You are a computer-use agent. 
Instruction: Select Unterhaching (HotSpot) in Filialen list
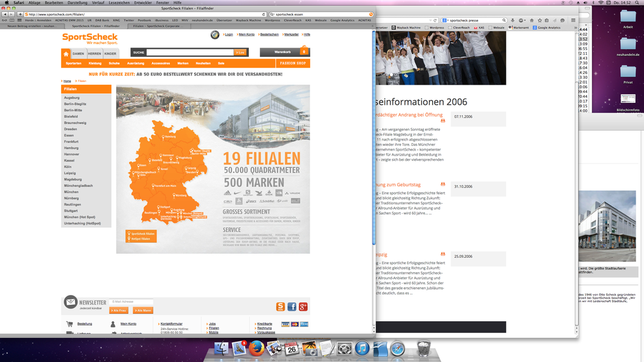click(82, 223)
